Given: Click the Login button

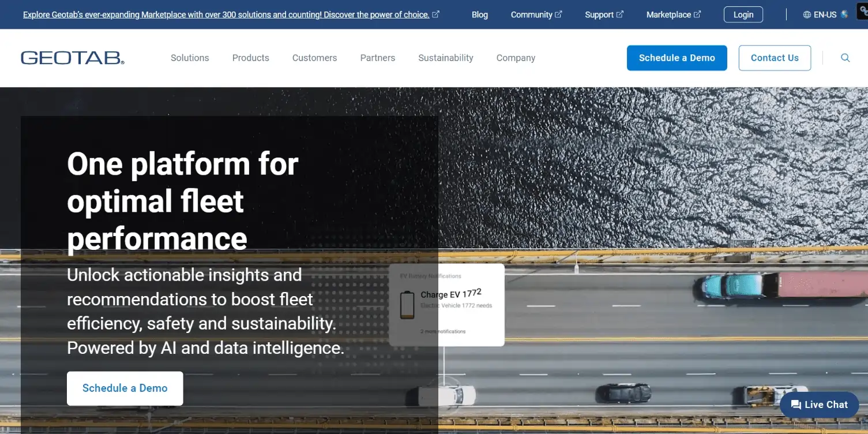Looking at the screenshot, I should pos(743,15).
